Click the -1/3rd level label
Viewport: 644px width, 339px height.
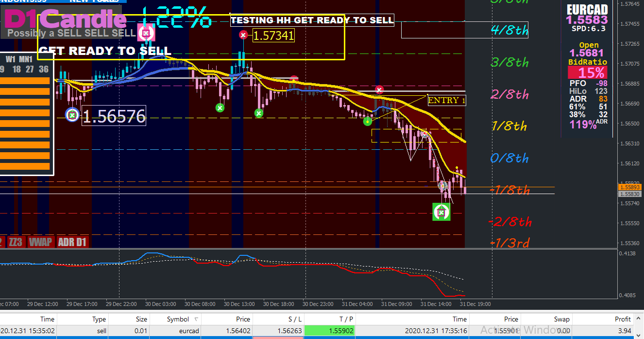coord(509,242)
